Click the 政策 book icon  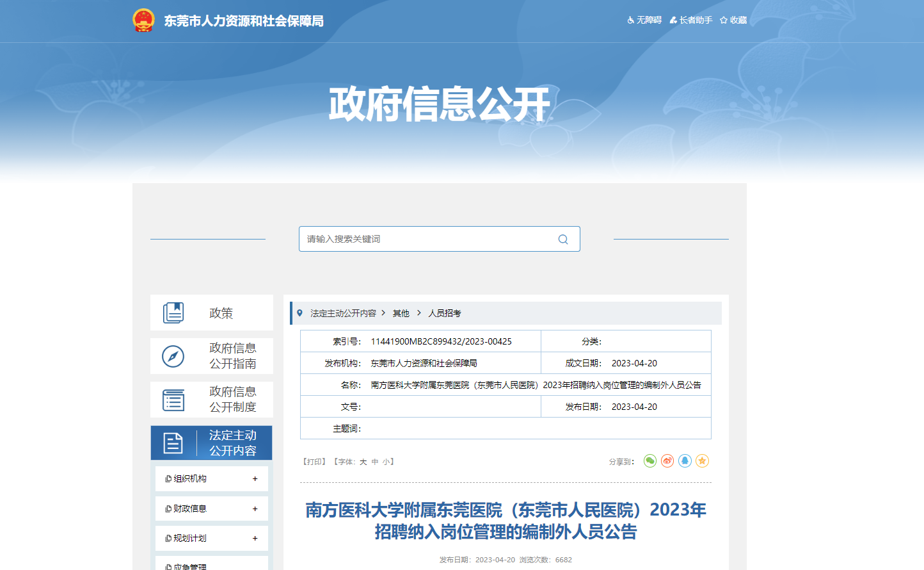coord(173,313)
